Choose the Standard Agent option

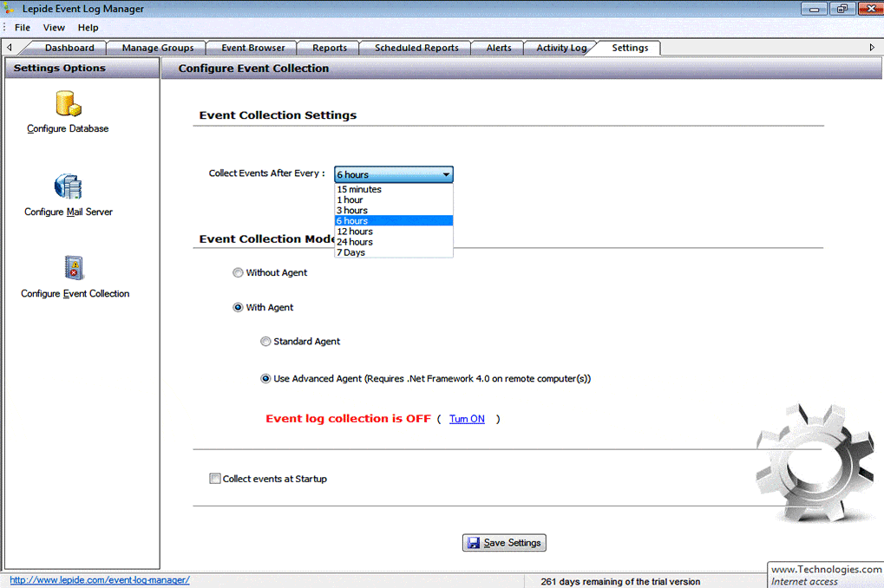coord(265,342)
